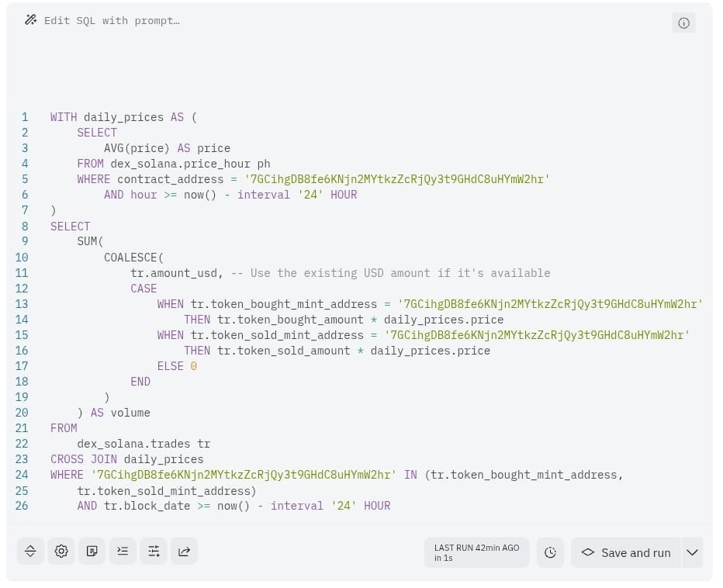Click 'tr.token_sold_mint_address)' on line 25
The height and width of the screenshot is (588, 723).
pyautogui.click(x=167, y=491)
